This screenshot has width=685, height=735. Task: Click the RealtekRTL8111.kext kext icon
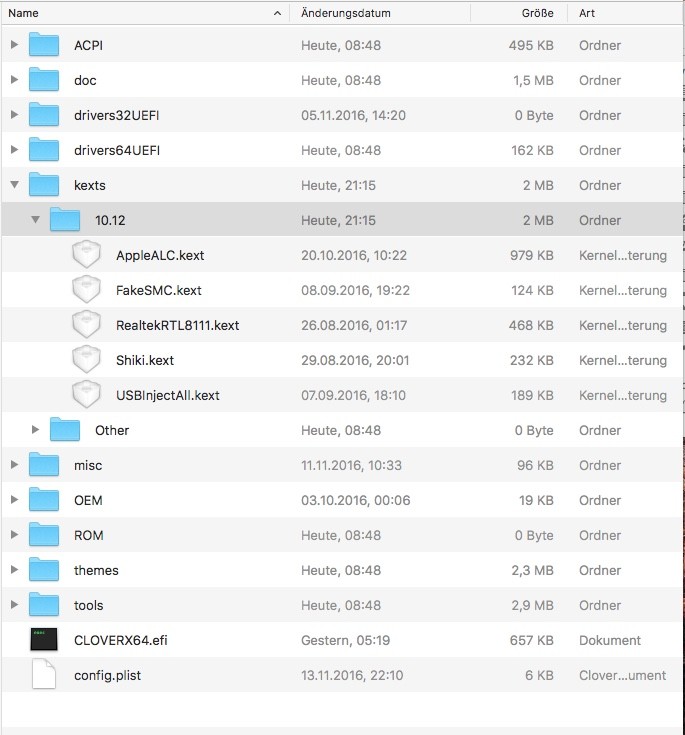88,326
